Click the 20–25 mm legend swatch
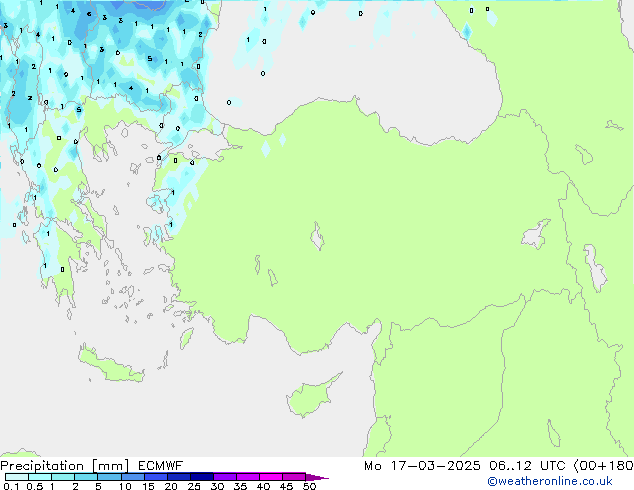This screenshot has width=634, height=490. tap(178, 477)
